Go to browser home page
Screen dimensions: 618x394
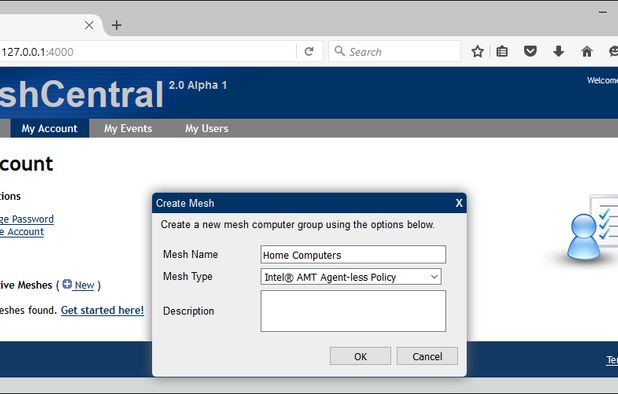587,51
